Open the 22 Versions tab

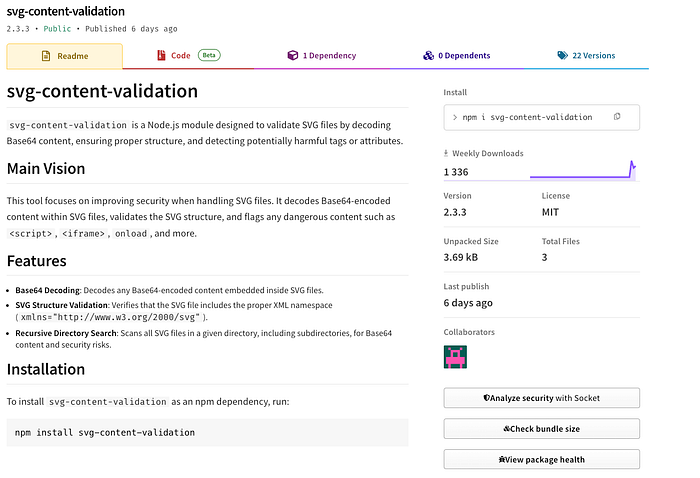tap(586, 56)
